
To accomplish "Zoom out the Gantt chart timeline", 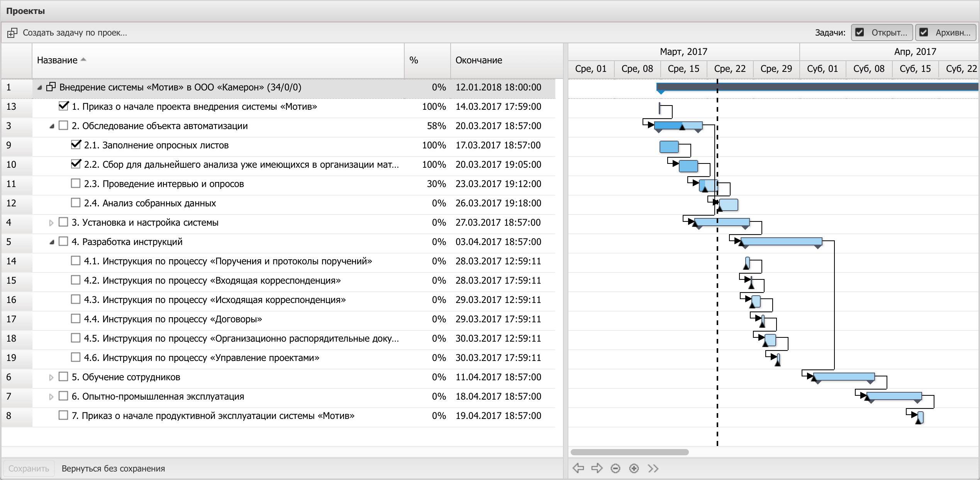I will tap(615, 468).
